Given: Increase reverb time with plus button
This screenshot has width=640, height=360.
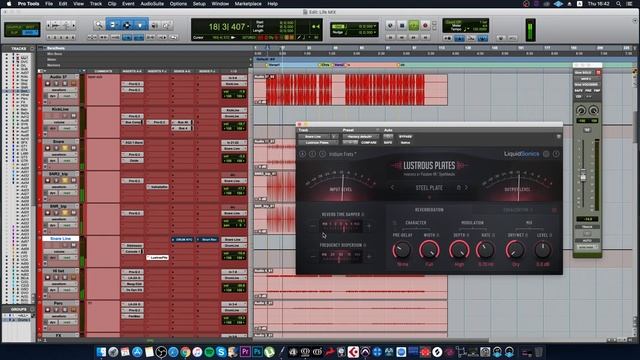Looking at the screenshot, I should (x=369, y=226).
